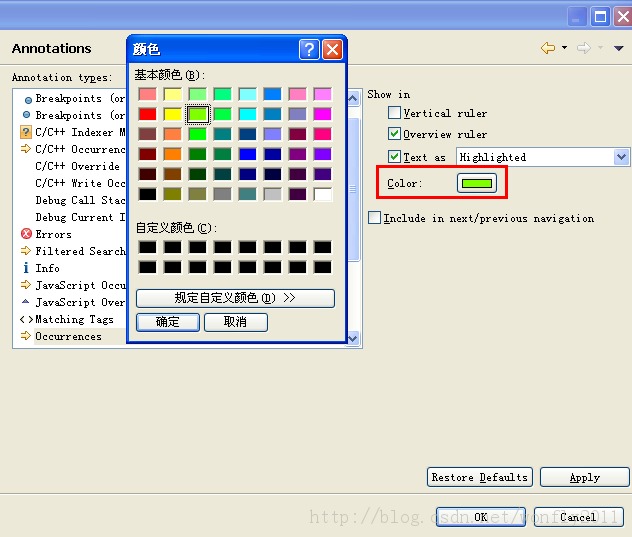Select the Occurrences arrow icon
632x537 pixels.
tap(26, 336)
